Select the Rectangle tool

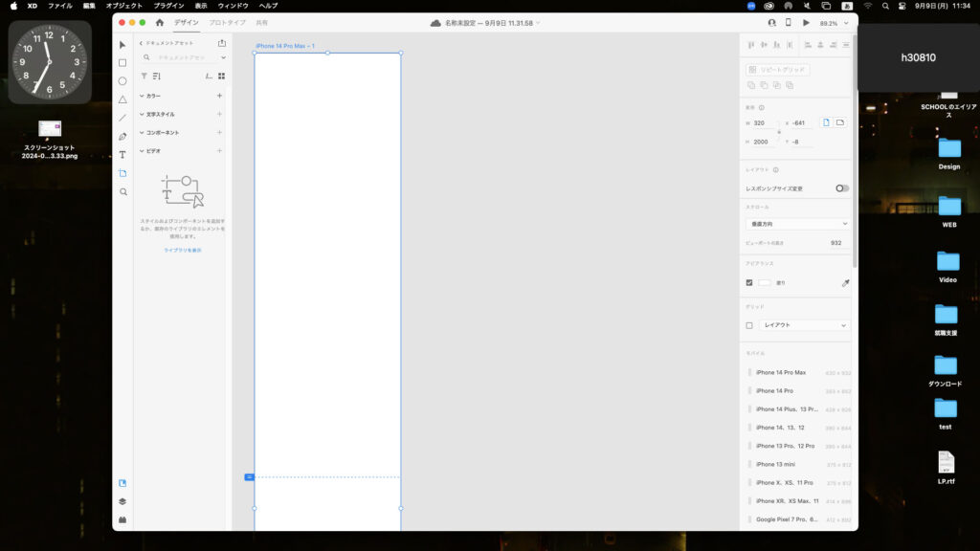point(122,63)
